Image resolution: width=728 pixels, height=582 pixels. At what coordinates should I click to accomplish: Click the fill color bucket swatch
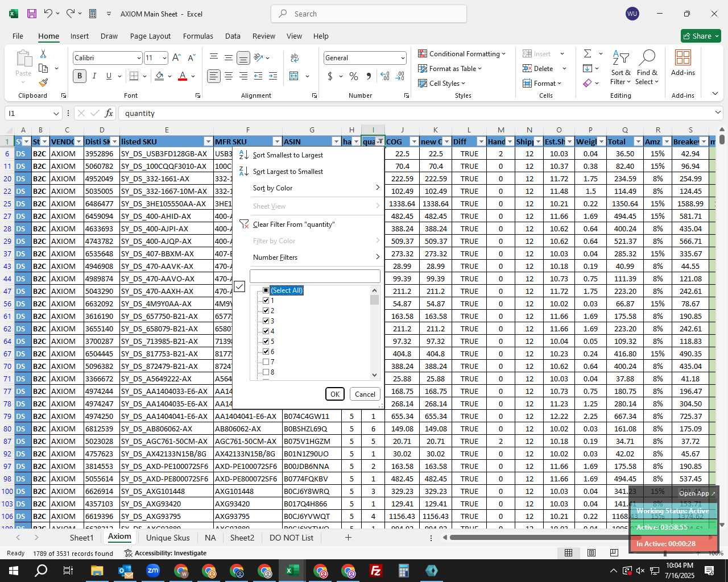[x=160, y=76]
